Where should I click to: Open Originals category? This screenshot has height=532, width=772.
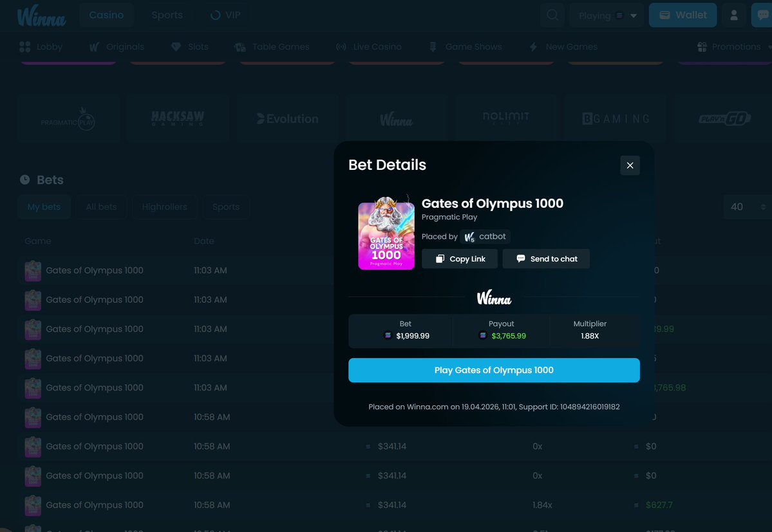[x=117, y=47]
